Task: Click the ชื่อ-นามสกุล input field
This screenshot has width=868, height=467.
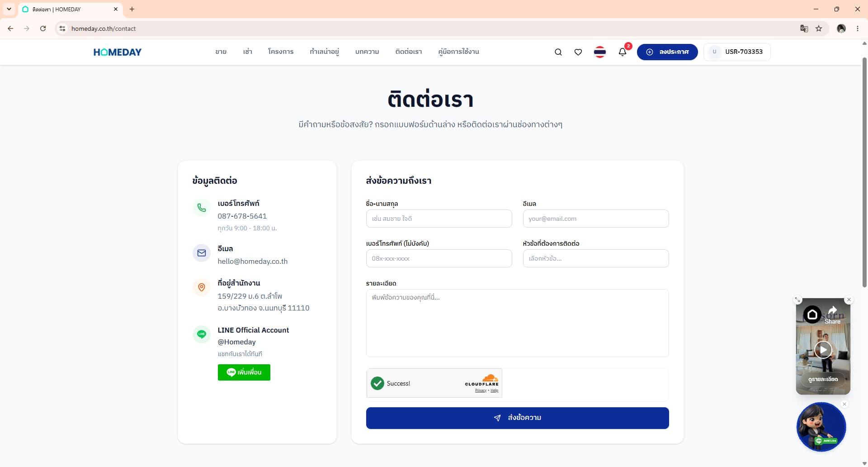Action: (x=439, y=219)
